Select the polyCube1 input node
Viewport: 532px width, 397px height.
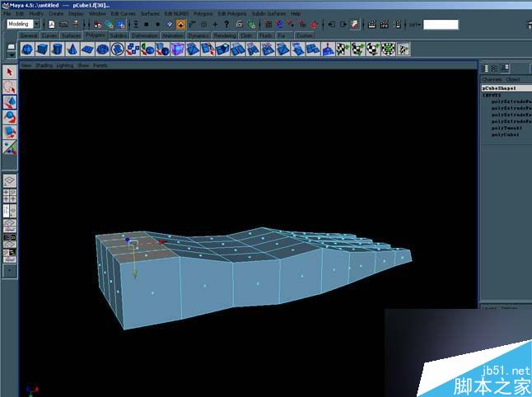click(505, 135)
